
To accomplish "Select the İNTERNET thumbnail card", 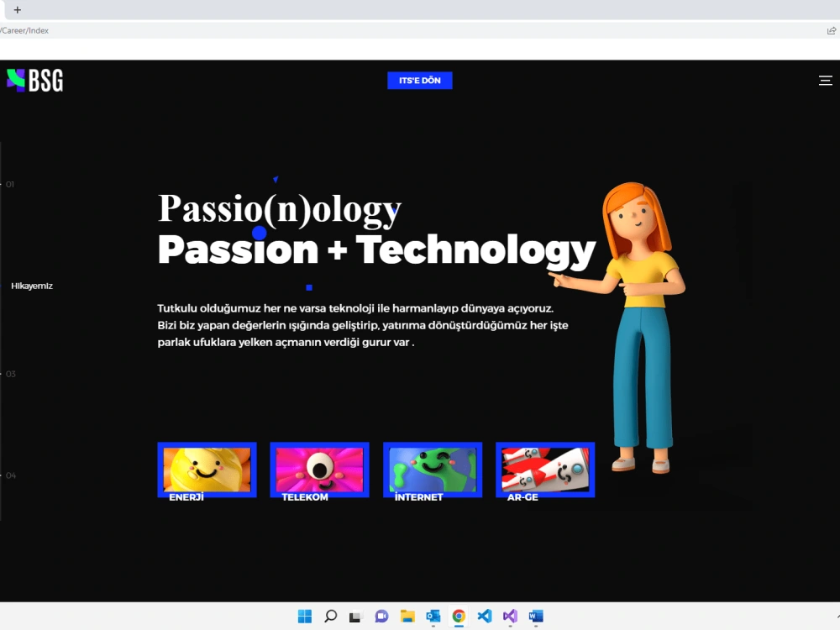I will 433,470.
